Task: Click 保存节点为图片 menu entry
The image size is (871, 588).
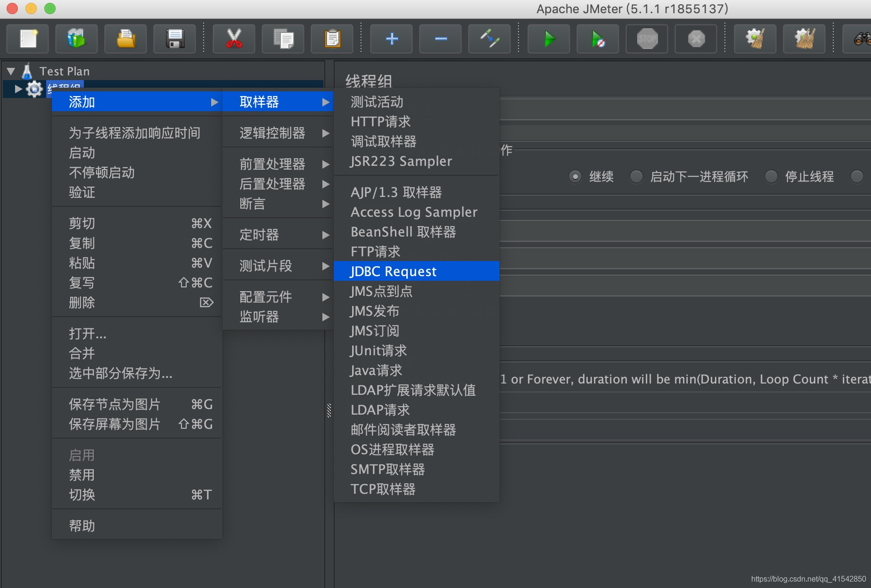Action: 137,404
